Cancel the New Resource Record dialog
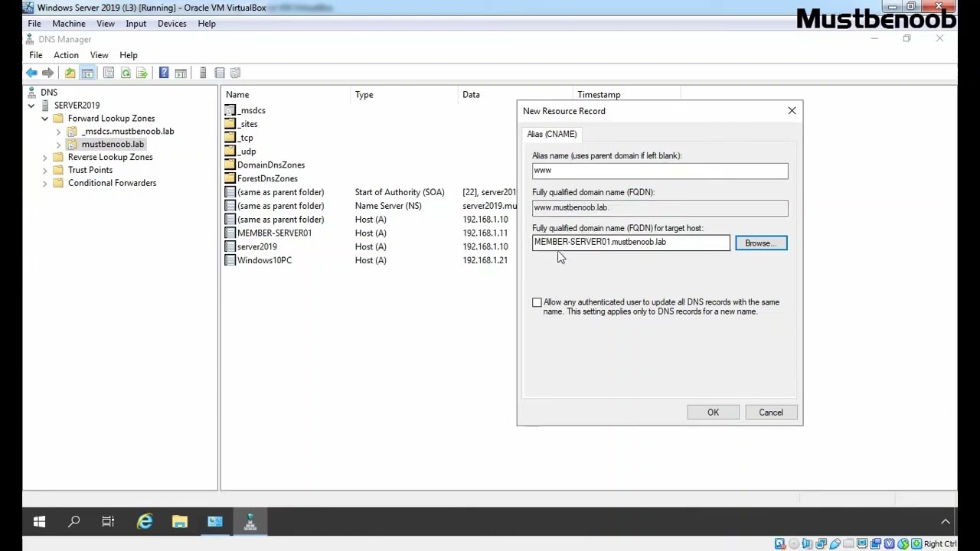The image size is (980, 551). coord(771,412)
